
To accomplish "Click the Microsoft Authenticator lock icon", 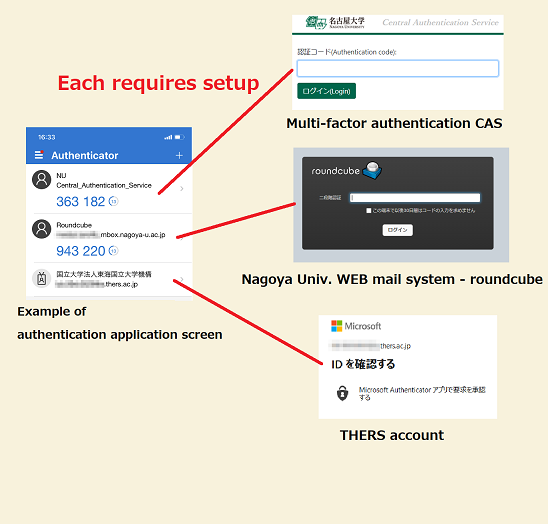I will tap(342, 393).
